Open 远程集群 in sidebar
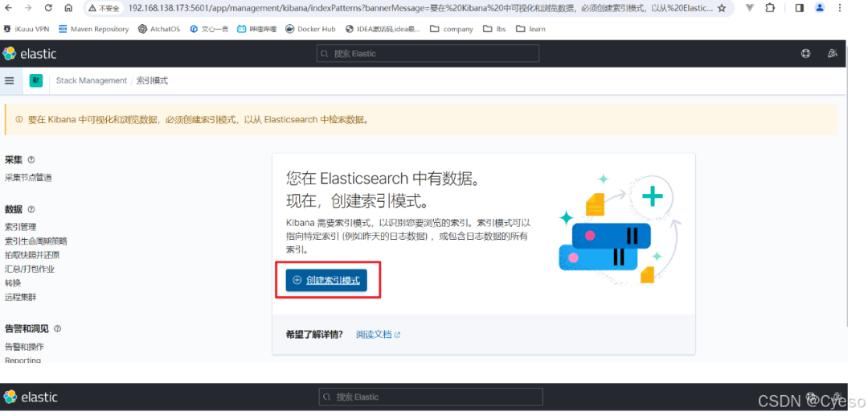868x416 pixels. pos(20,297)
